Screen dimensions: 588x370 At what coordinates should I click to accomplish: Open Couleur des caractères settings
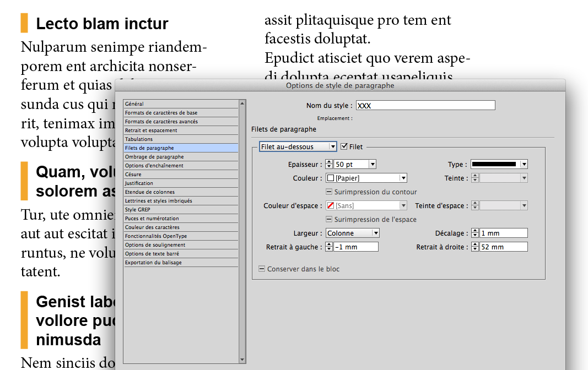[181, 227]
